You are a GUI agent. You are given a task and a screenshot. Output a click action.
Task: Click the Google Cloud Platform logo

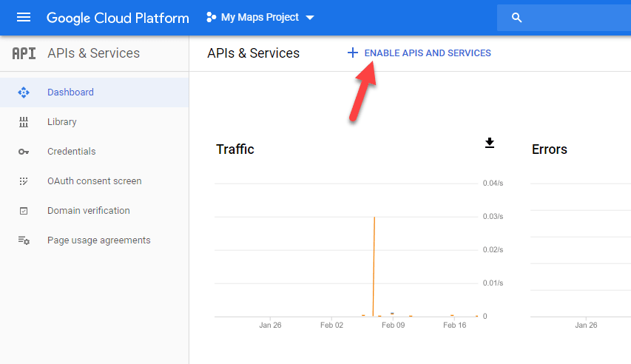click(x=118, y=18)
